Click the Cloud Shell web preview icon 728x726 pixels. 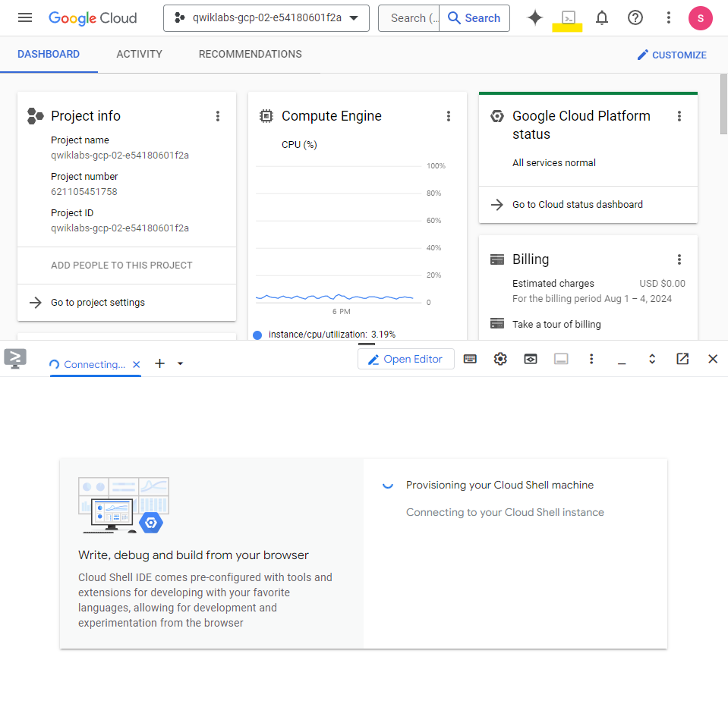[531, 359]
